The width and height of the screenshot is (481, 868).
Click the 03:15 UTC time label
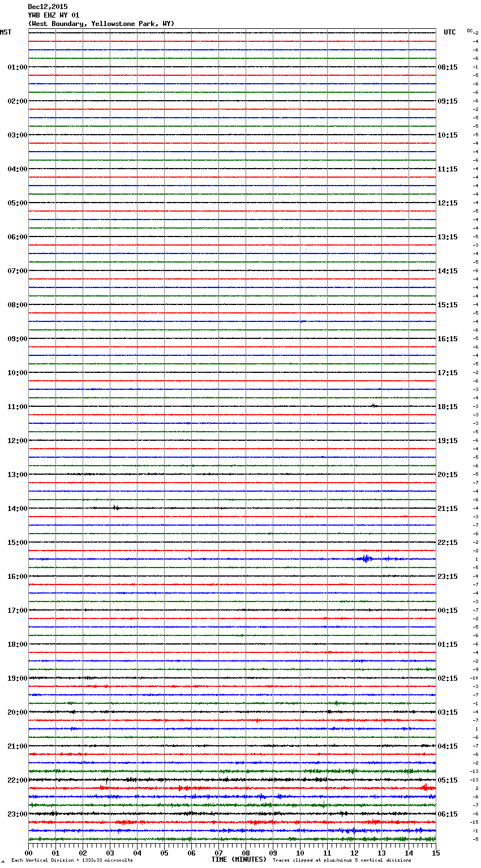point(448,712)
